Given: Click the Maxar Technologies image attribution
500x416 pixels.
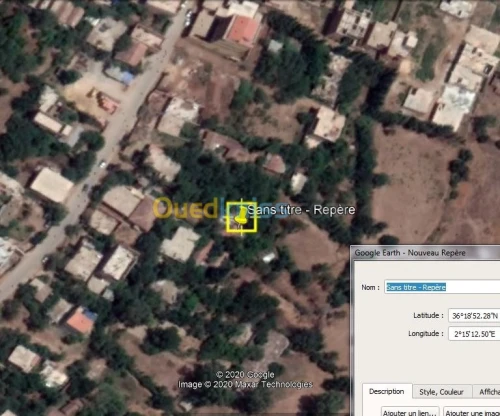Looking at the screenshot, I should point(245,384).
